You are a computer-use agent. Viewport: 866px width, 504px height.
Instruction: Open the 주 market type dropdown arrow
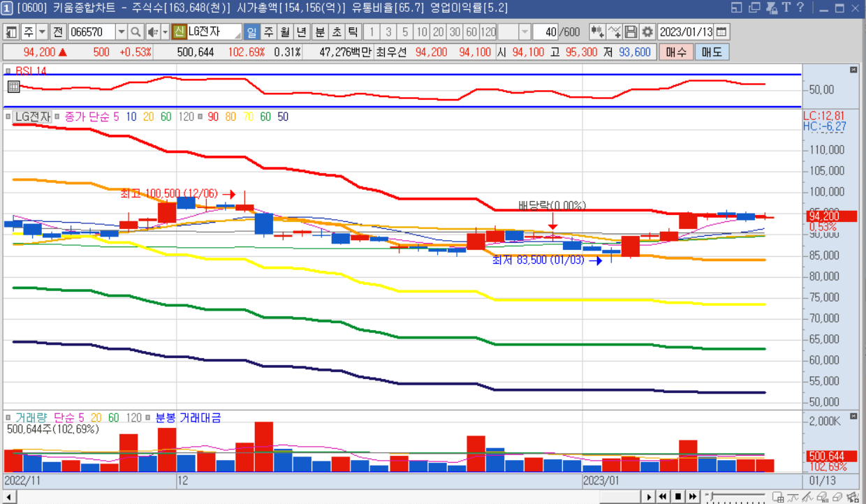42,32
